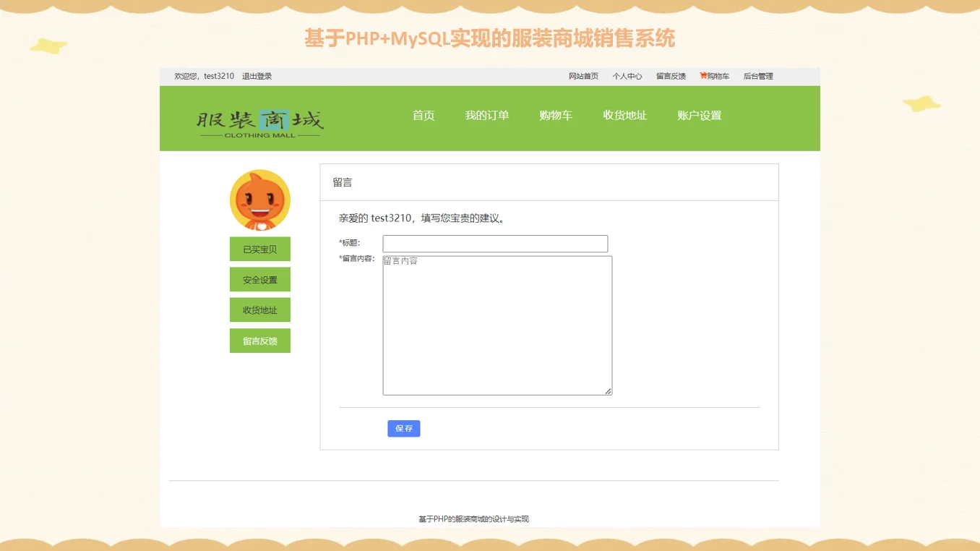
Task: Enter 后台管理 admin panel
Action: pyautogui.click(x=757, y=76)
